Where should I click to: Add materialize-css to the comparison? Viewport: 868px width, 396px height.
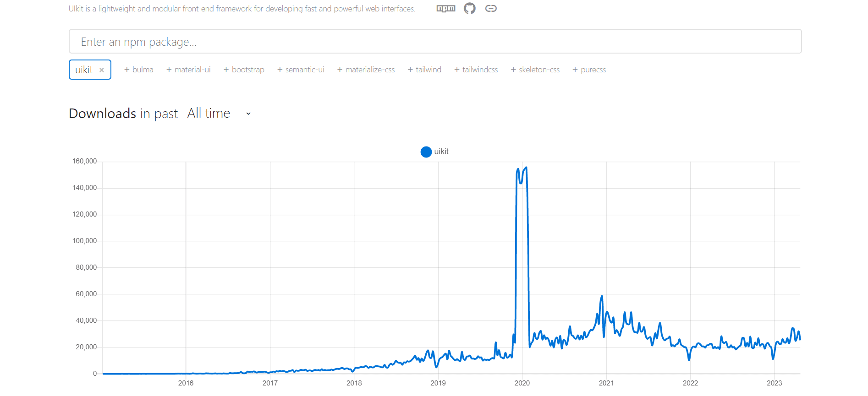(339, 69)
